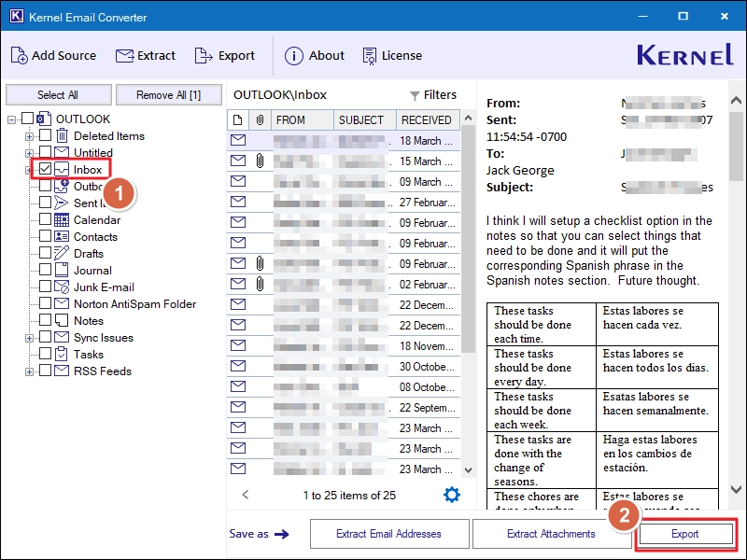Click the gear settings icon below the list
Viewport: 747px width, 560px height.
pyautogui.click(x=452, y=495)
